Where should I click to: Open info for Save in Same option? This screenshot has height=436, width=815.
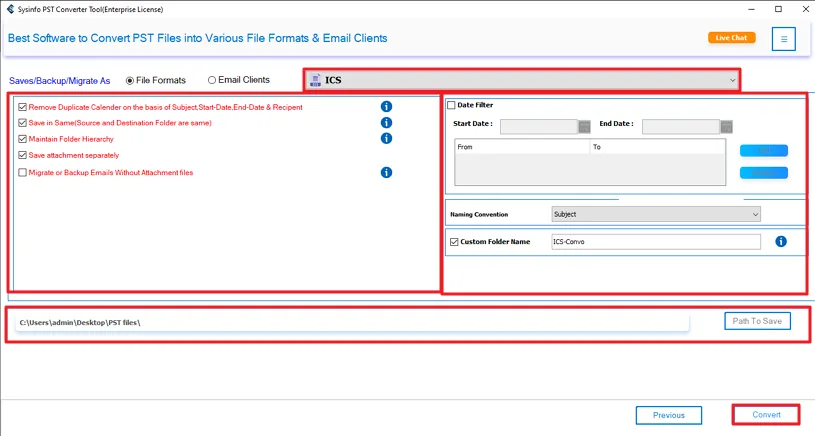point(386,123)
